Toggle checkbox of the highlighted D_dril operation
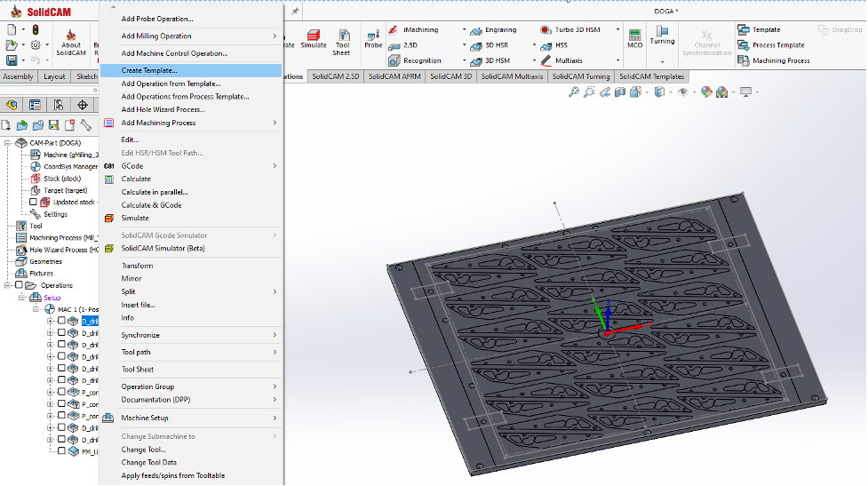868x486 pixels. (x=61, y=321)
